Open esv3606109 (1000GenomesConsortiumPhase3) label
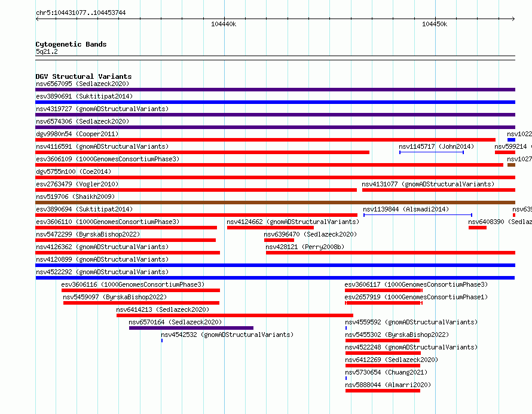This screenshot has height=414, width=532. click(x=108, y=159)
